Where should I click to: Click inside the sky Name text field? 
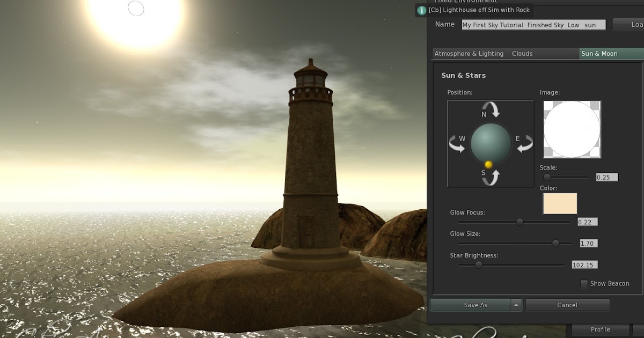pos(533,24)
